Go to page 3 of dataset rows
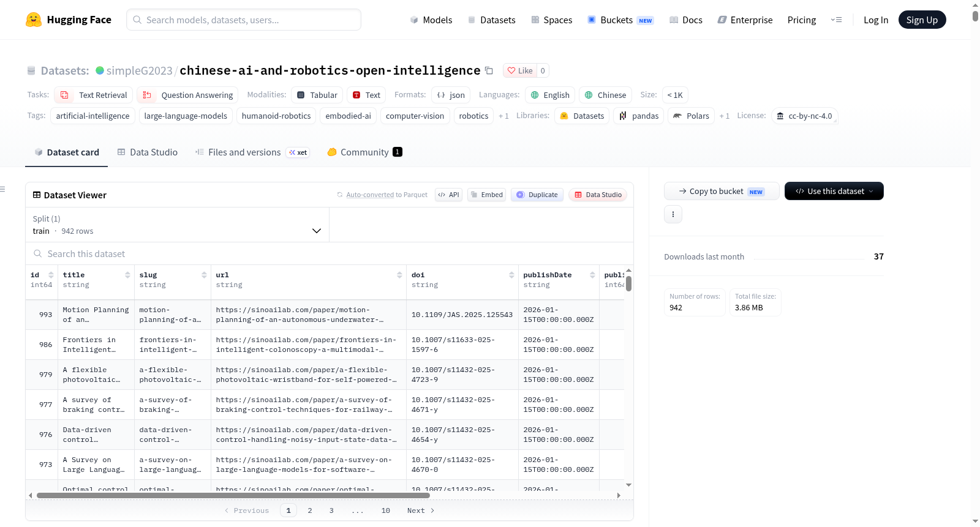This screenshot has width=980, height=527. [x=331, y=510]
